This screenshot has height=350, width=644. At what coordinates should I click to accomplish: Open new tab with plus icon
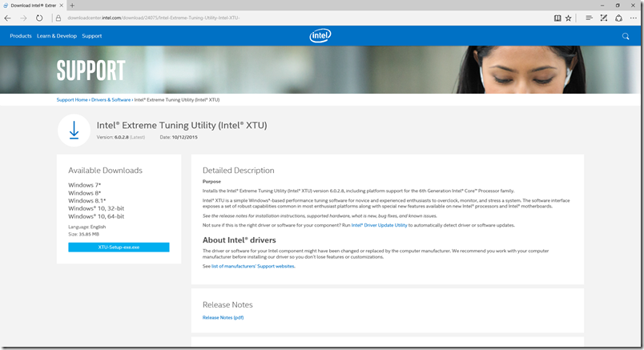pyautogui.click(x=72, y=6)
